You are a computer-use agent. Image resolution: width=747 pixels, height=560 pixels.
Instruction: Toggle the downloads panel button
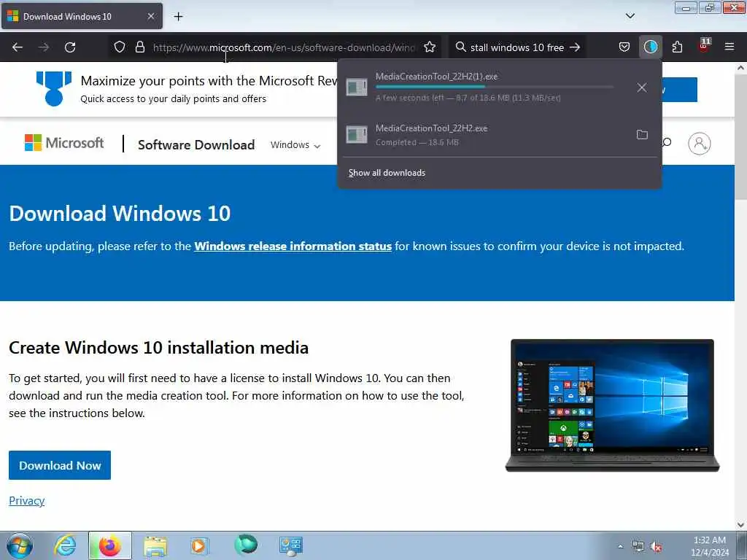tap(650, 47)
